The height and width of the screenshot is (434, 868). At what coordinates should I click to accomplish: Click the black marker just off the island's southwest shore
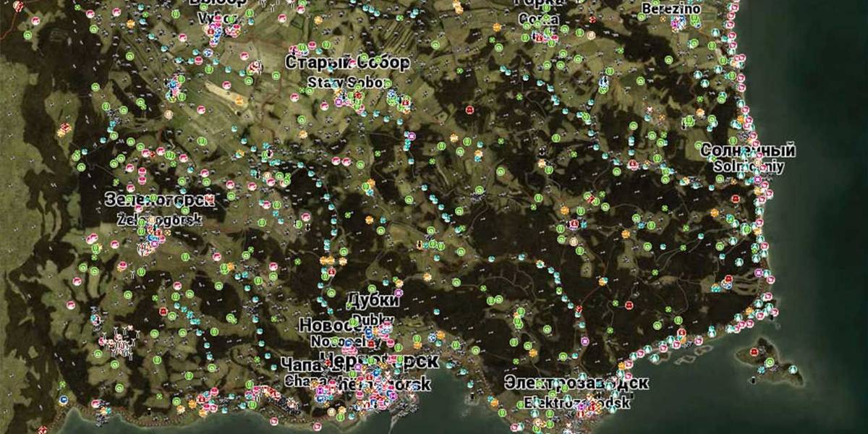pyautogui.click(x=753, y=380)
